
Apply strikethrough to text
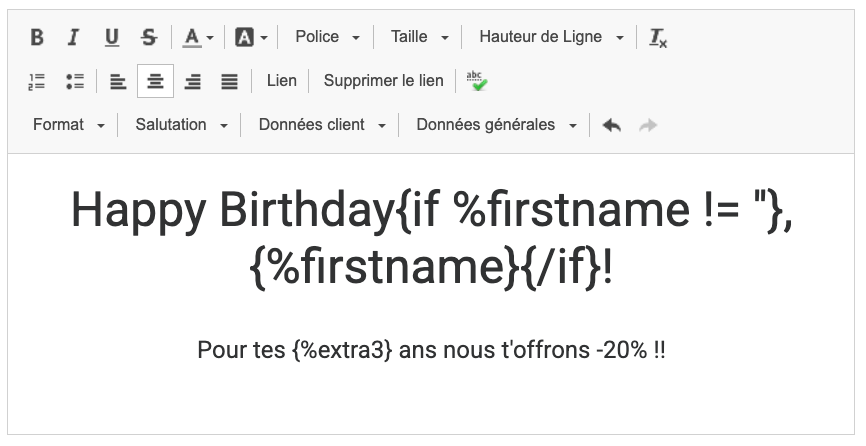(x=149, y=37)
